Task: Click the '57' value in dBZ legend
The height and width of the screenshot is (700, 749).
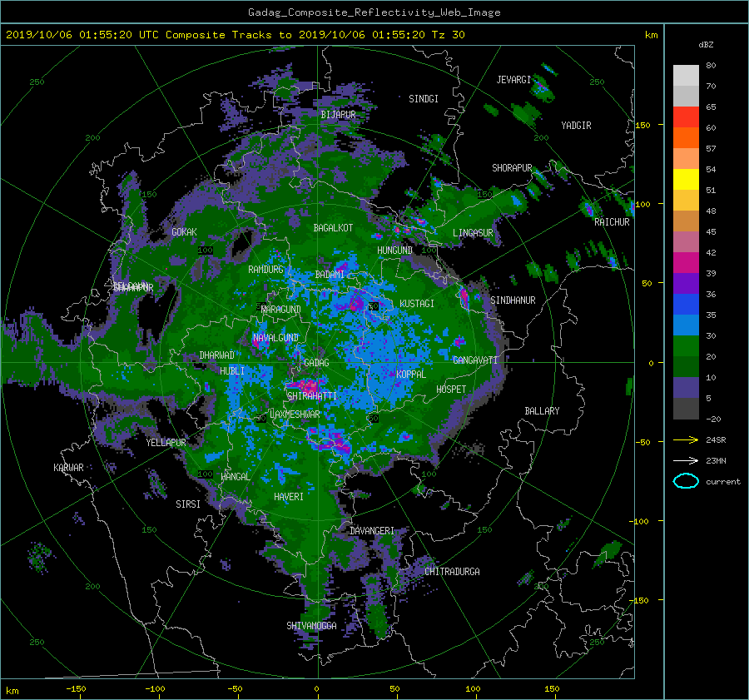Action: click(711, 149)
